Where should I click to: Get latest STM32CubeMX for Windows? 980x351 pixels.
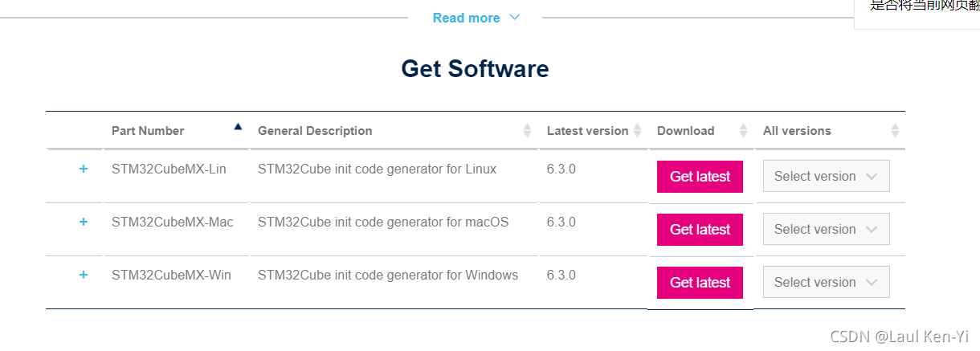(700, 283)
